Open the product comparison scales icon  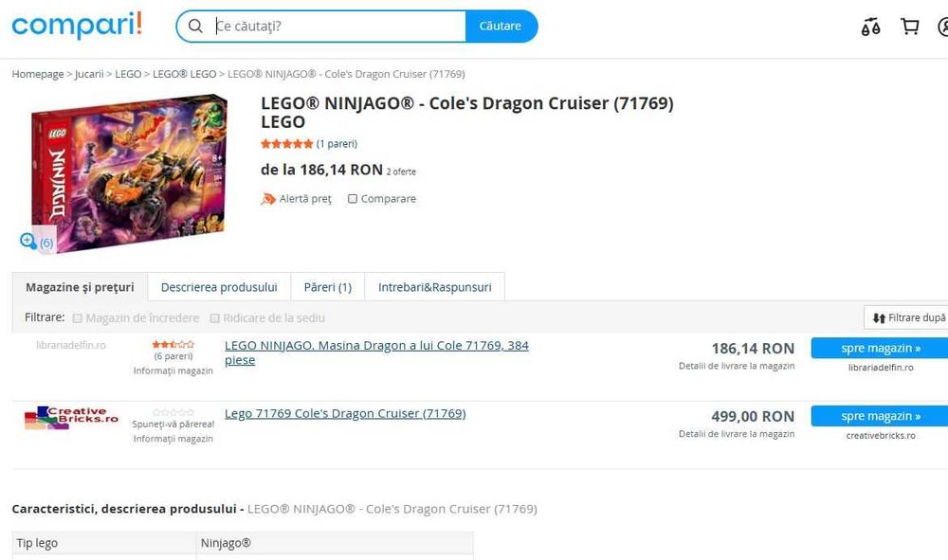tap(870, 27)
